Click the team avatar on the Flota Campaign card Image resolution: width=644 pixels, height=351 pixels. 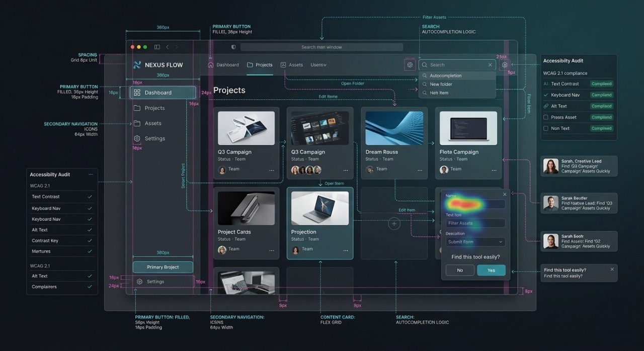(x=444, y=169)
